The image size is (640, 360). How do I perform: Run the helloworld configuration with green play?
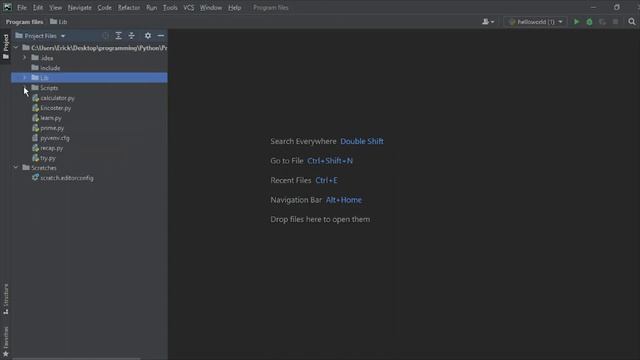576,22
